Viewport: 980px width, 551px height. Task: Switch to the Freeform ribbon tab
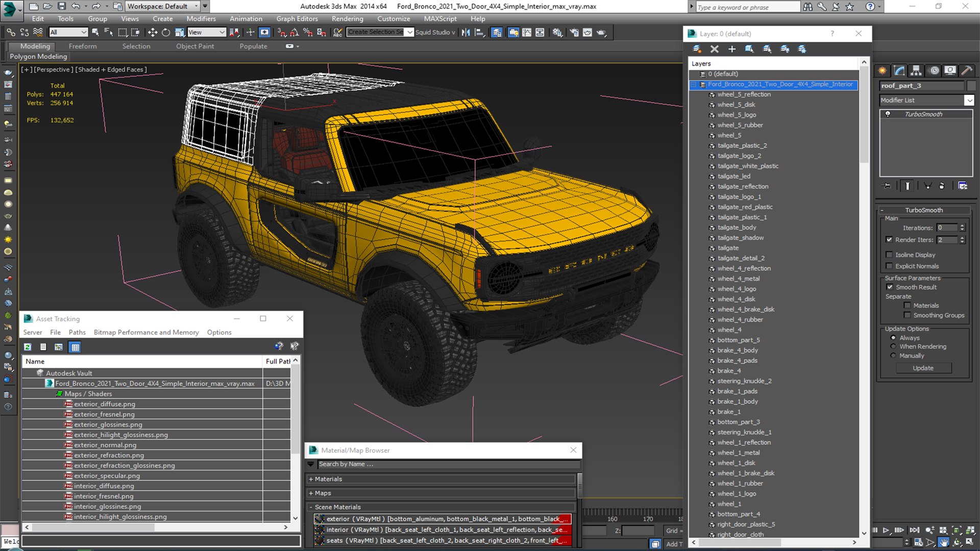point(83,46)
